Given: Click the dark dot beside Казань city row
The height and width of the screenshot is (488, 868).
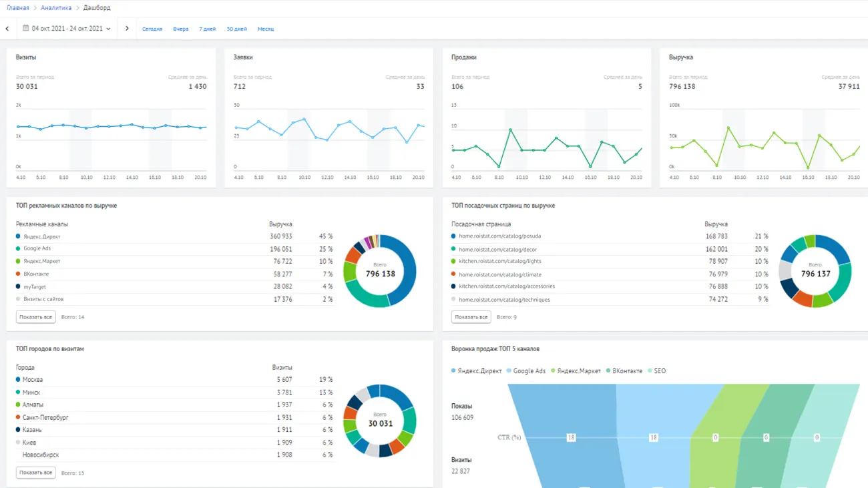Looking at the screenshot, I should [18, 430].
